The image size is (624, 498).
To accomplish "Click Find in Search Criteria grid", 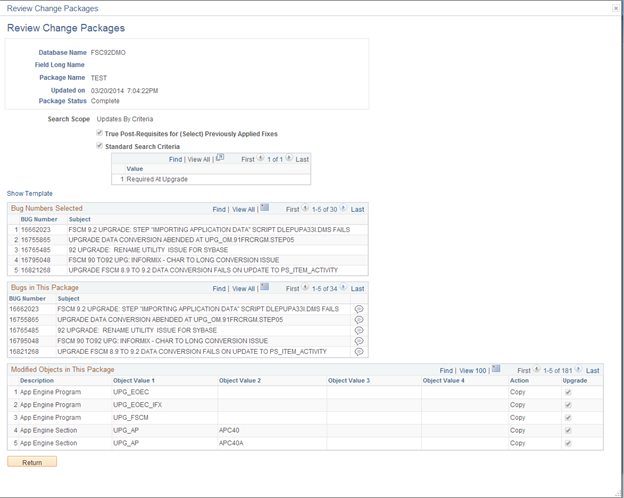I will click(x=176, y=160).
